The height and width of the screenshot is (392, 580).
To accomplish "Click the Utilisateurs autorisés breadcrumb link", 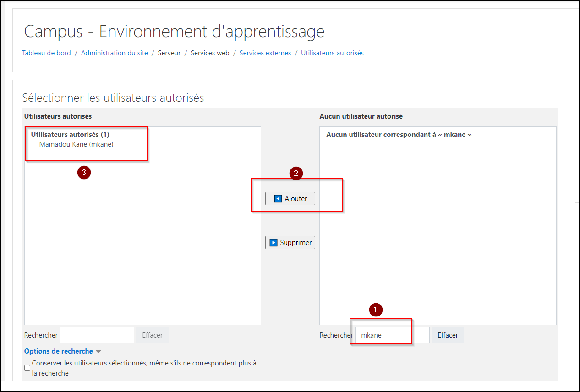I will [x=332, y=53].
